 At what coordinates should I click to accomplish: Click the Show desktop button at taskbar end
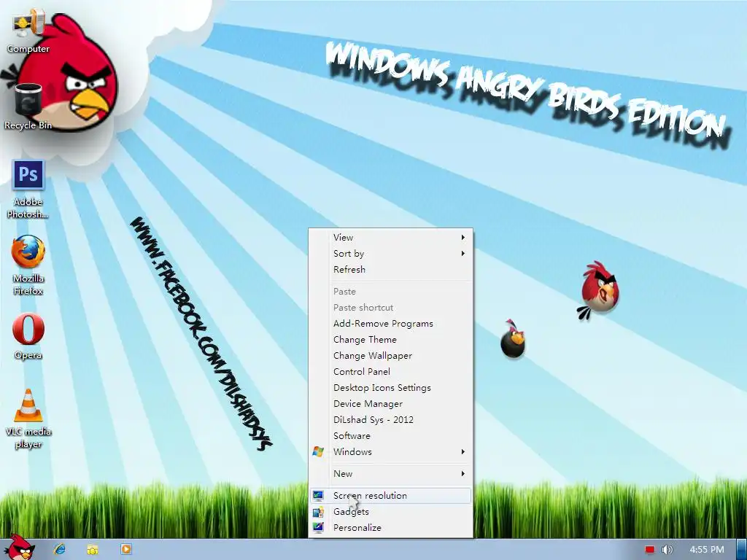click(x=742, y=550)
